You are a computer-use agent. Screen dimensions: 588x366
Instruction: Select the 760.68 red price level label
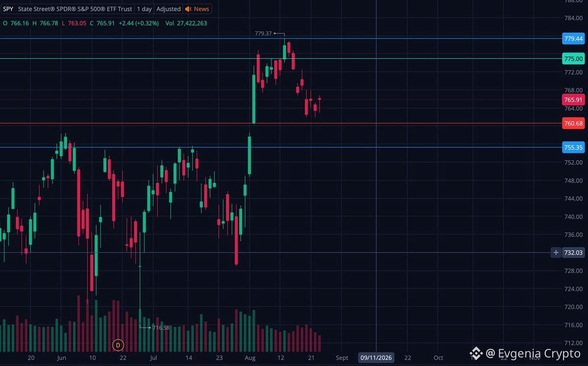[573, 123]
